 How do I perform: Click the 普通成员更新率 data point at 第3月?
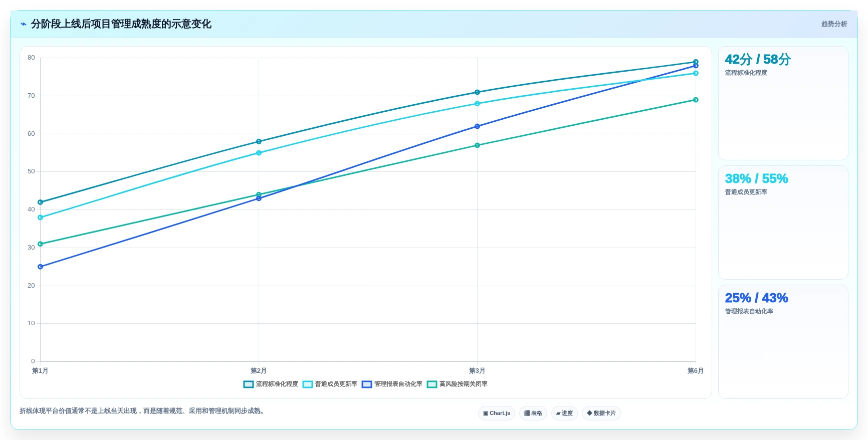(x=477, y=104)
